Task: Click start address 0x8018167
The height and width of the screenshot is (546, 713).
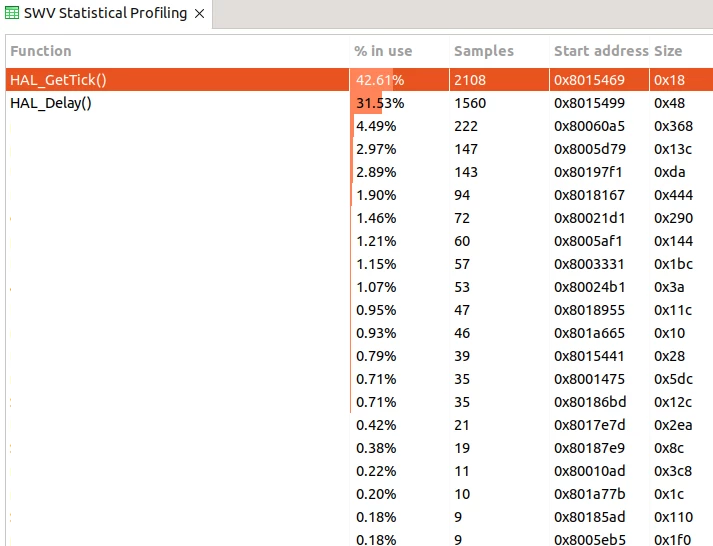Action: click(x=589, y=195)
